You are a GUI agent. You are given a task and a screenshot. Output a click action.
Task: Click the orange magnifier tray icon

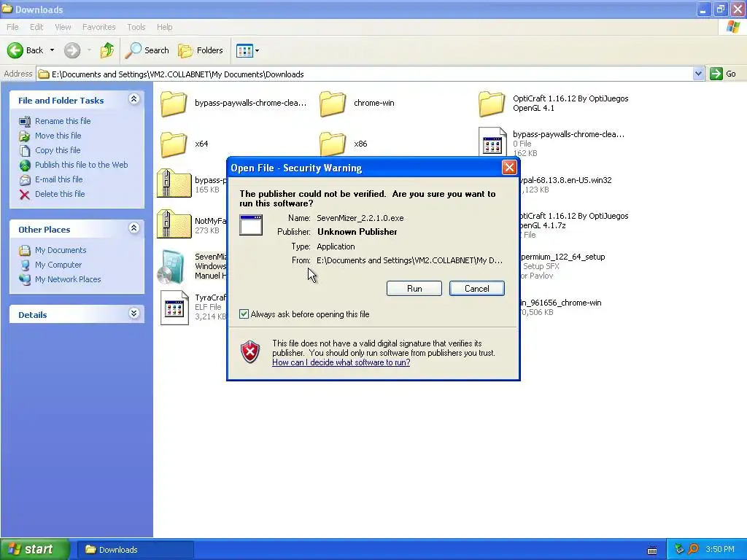[x=693, y=549]
